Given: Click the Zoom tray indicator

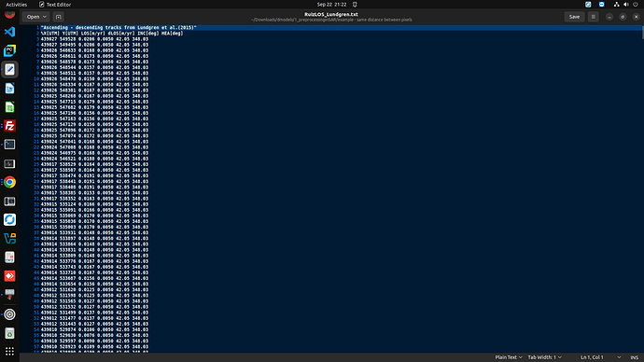Looking at the screenshot, I should (602, 5).
